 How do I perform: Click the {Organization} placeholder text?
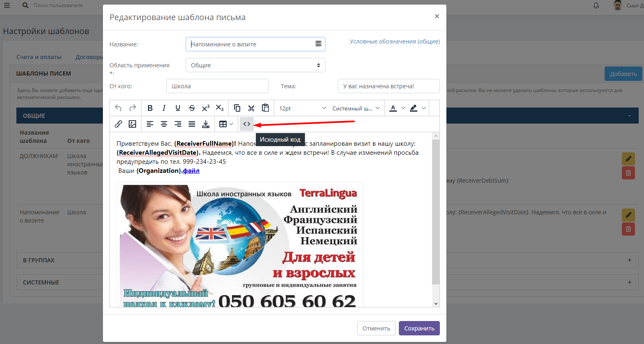point(159,171)
